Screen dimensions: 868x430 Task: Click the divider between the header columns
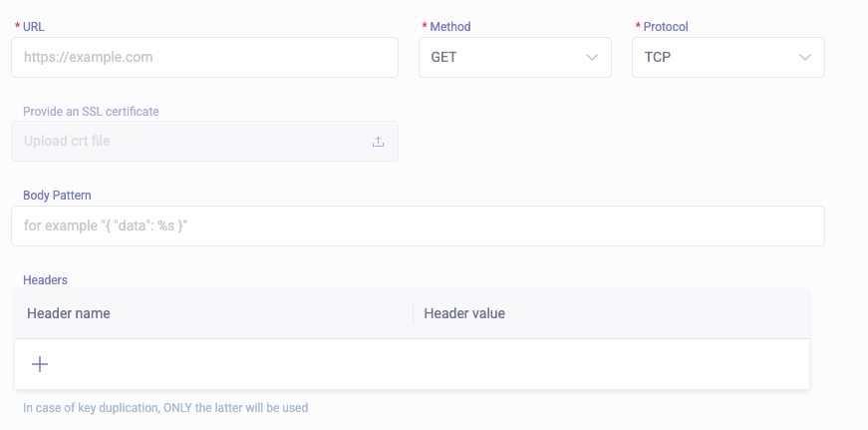414,313
